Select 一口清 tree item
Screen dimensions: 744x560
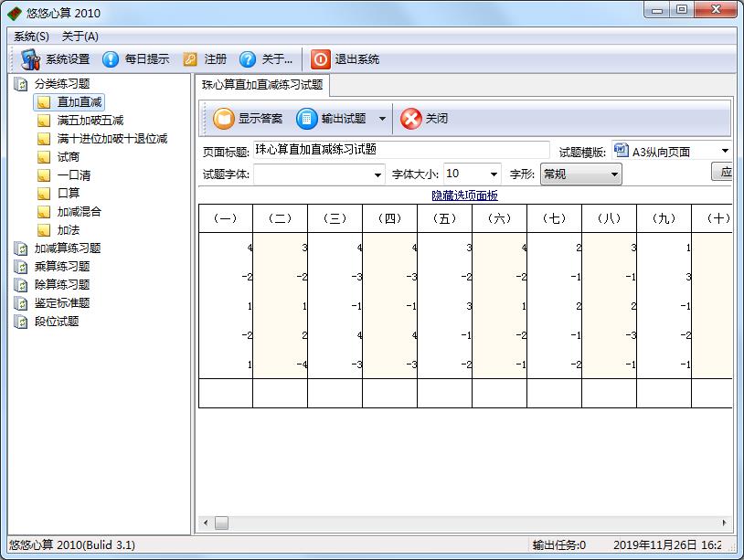pyautogui.click(x=74, y=175)
